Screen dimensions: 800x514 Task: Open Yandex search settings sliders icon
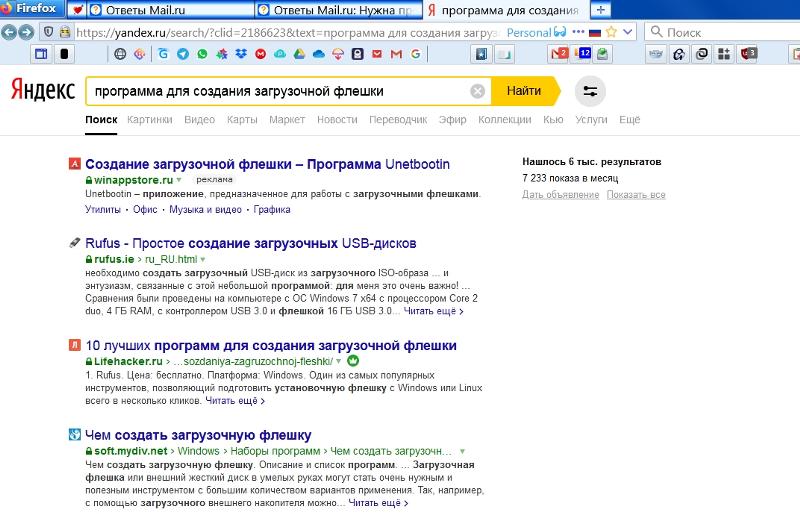pyautogui.click(x=590, y=91)
